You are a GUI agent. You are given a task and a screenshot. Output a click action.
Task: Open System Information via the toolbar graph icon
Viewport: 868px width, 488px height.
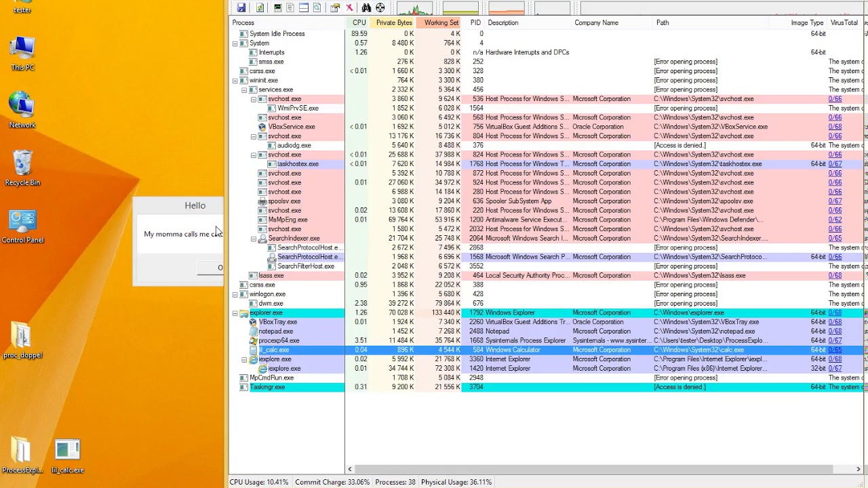click(x=277, y=7)
